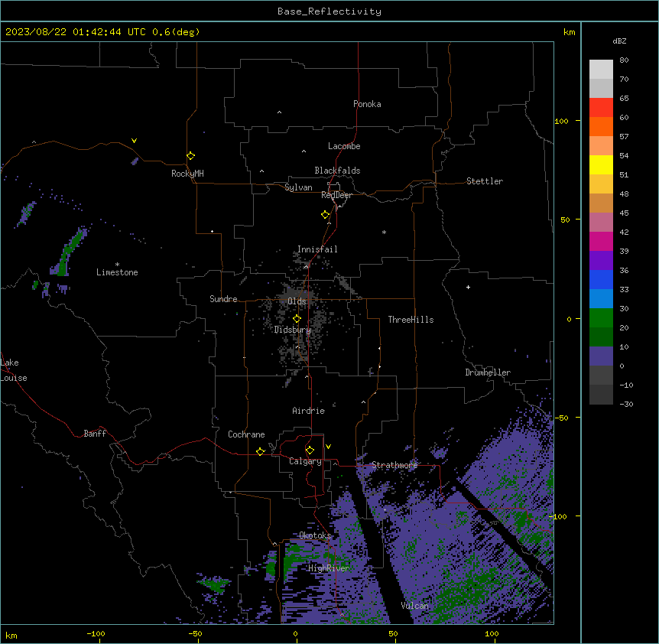Click the Limestone label
Screen dimensions: 659x644
117,272
